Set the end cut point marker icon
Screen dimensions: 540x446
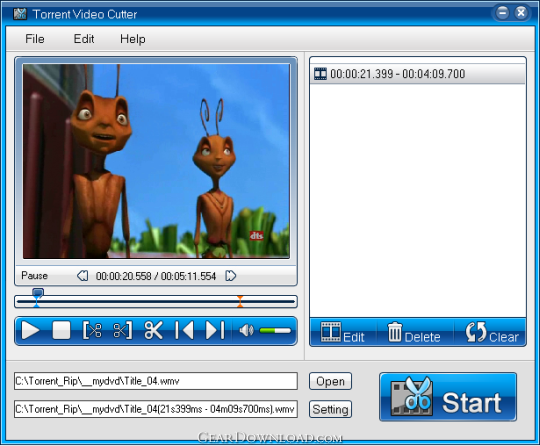(x=123, y=330)
